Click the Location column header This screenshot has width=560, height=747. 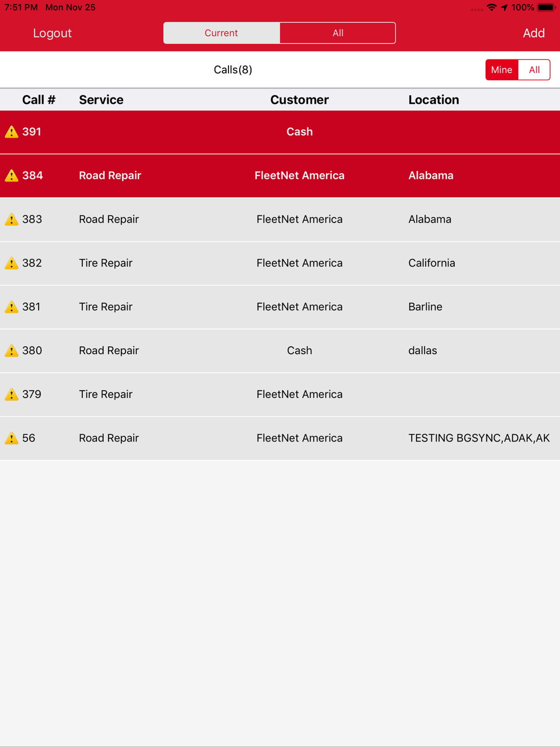433,100
